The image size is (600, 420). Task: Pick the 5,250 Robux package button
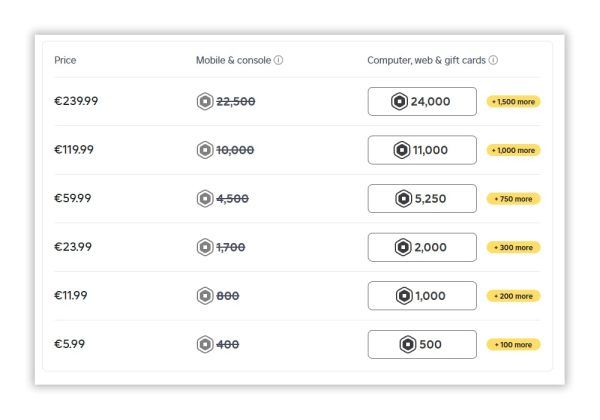click(x=422, y=198)
